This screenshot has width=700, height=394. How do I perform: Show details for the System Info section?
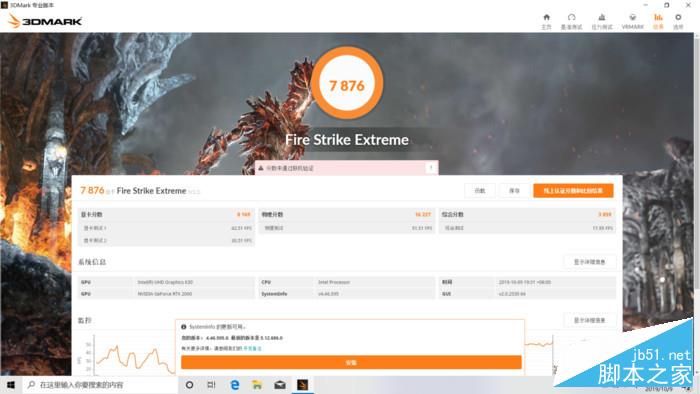tap(589, 262)
